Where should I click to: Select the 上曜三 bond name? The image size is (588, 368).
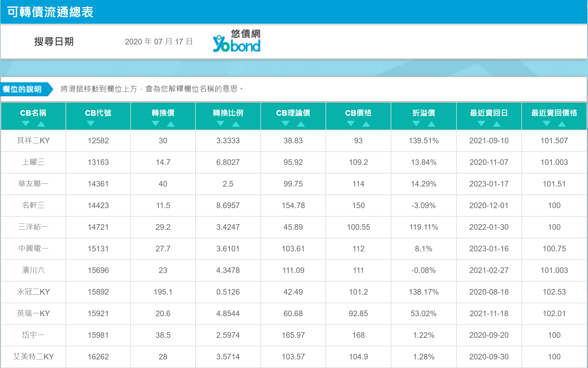pos(33,162)
